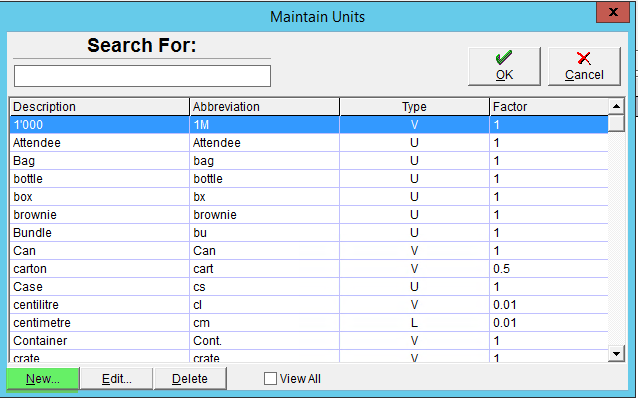Select the Case unit row
Screen dimensions: 638x399
coord(309,287)
